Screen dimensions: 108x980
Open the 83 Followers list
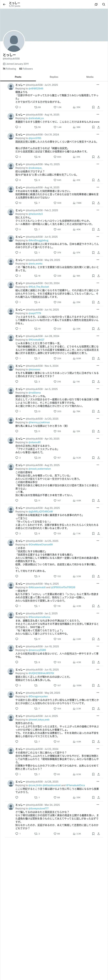click(26, 69)
